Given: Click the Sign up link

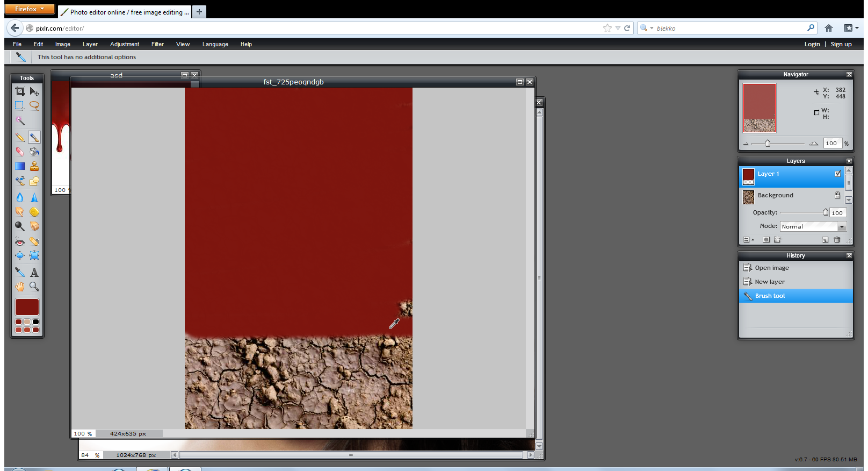Looking at the screenshot, I should [x=841, y=44].
